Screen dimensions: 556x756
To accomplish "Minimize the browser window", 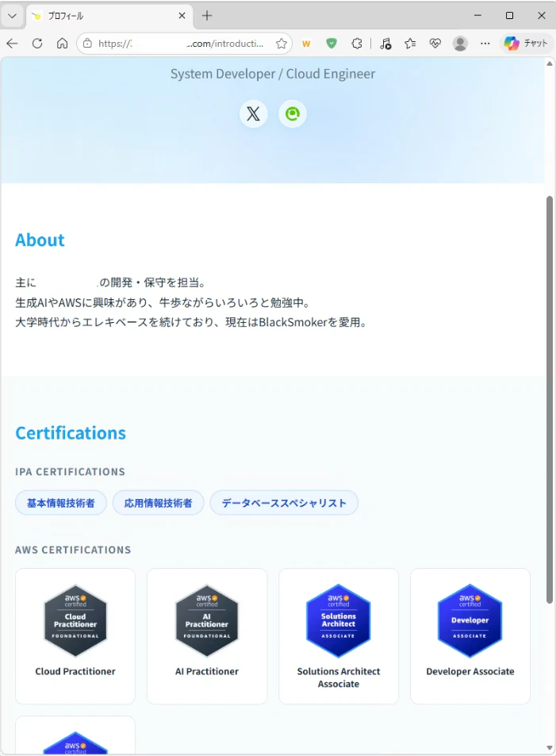I will click(x=477, y=16).
